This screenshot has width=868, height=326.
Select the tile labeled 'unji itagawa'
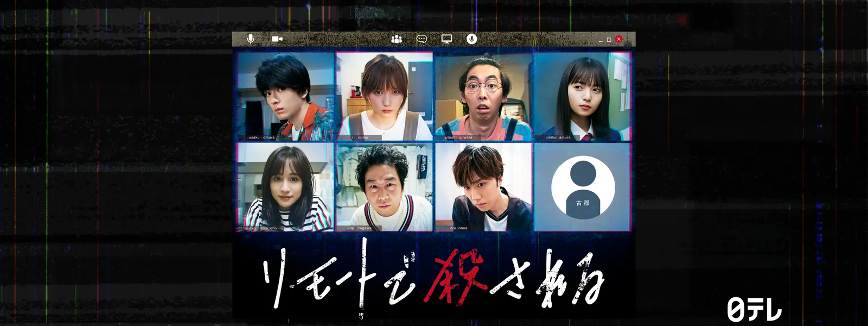point(385,187)
